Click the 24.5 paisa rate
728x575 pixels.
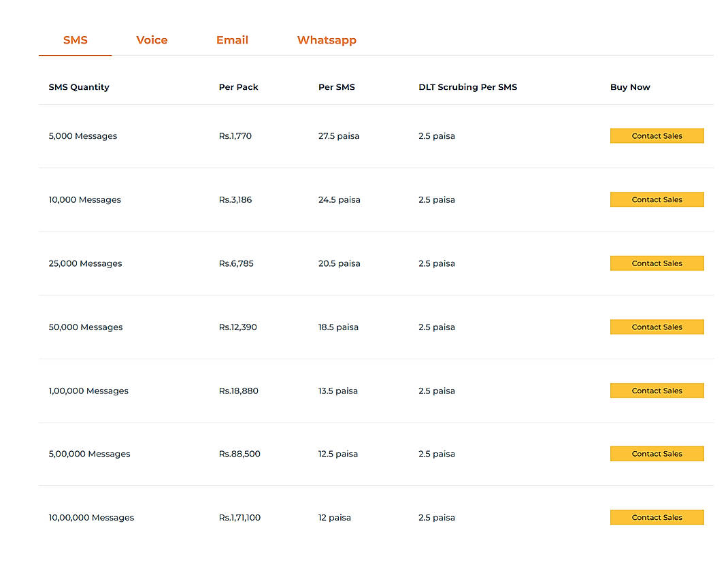[340, 199]
